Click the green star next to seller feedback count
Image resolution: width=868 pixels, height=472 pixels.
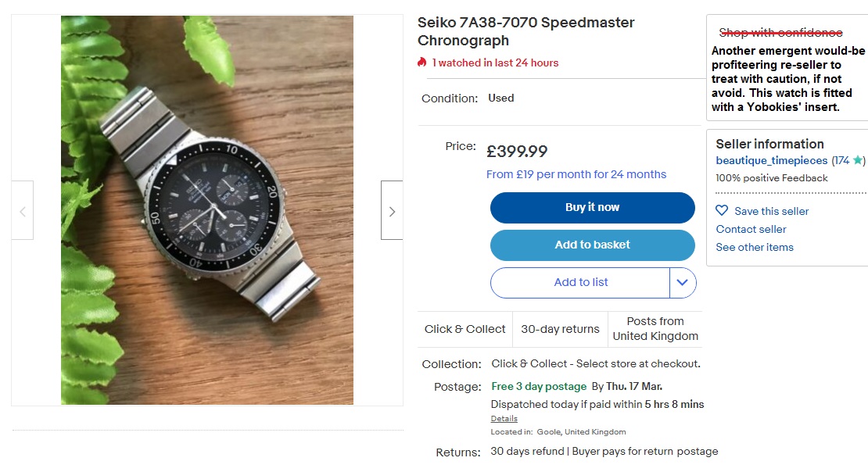click(857, 159)
